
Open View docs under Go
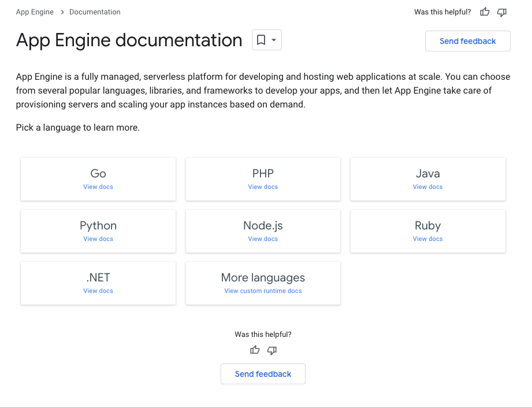point(98,187)
